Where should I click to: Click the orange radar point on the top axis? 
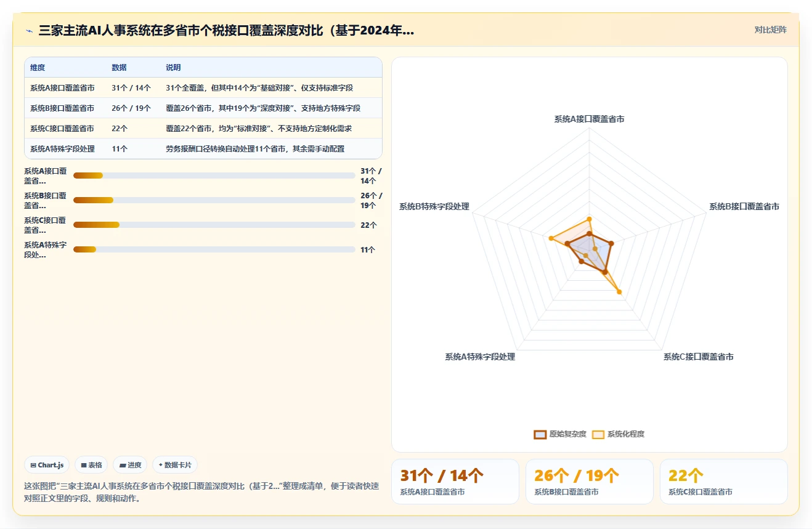(589, 219)
